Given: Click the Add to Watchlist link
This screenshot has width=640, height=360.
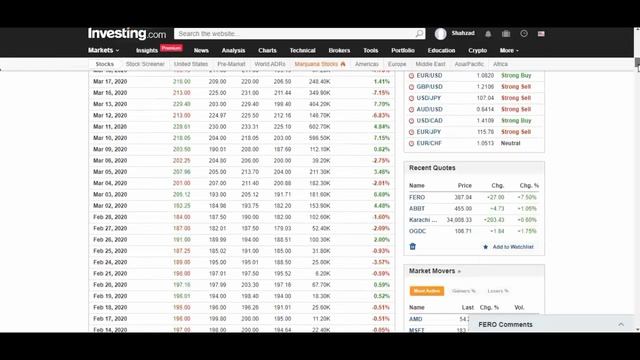Looking at the screenshot, I should (513, 247).
